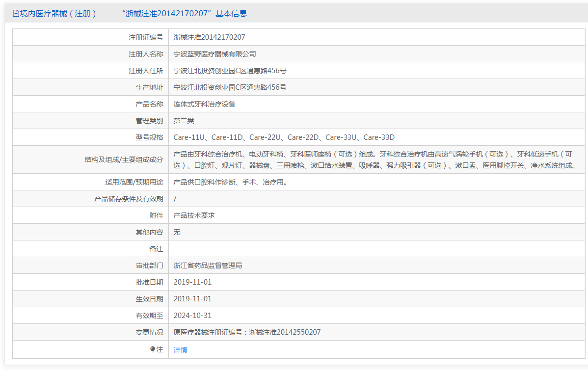Select attachment value 产品技术要求
Screen dimensions: 588x371
pyautogui.click(x=194, y=215)
